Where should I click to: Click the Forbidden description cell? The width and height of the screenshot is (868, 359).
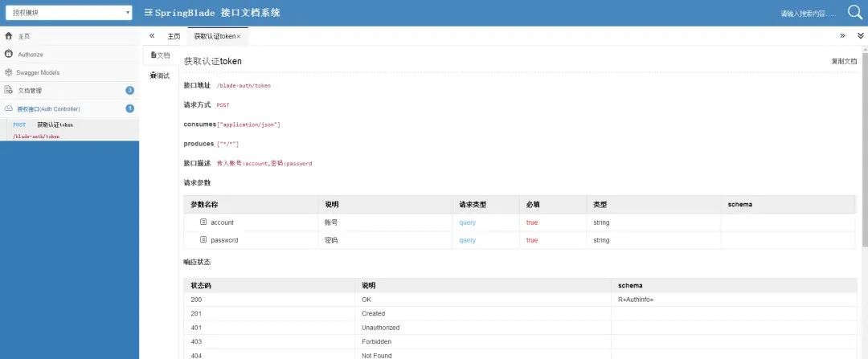click(483, 341)
